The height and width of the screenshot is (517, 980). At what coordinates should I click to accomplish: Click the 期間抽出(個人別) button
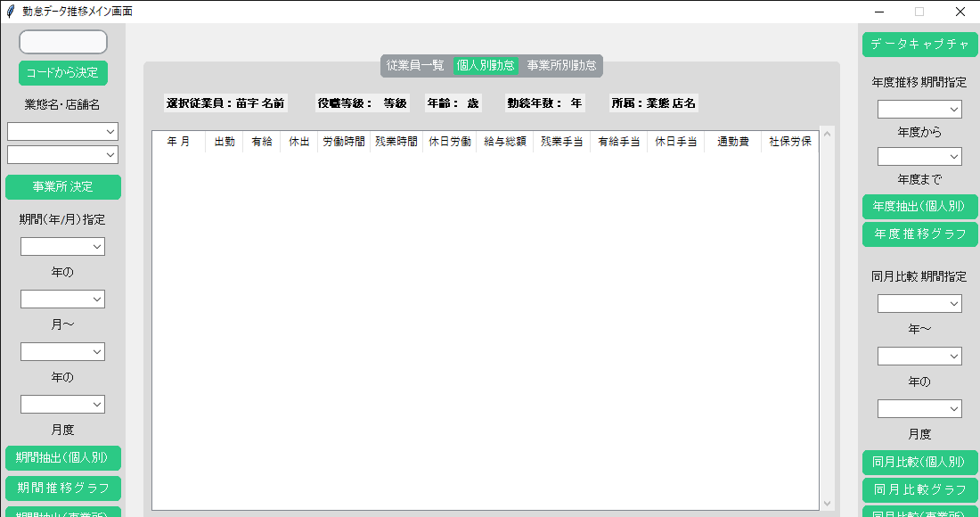[62, 457]
